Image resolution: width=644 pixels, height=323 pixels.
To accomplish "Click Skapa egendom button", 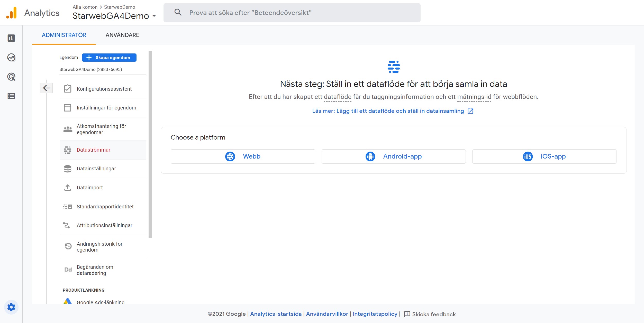I will pyautogui.click(x=109, y=58).
